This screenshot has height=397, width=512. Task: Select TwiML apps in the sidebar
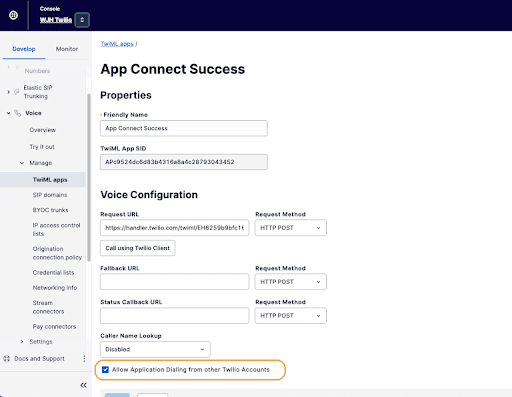click(50, 180)
